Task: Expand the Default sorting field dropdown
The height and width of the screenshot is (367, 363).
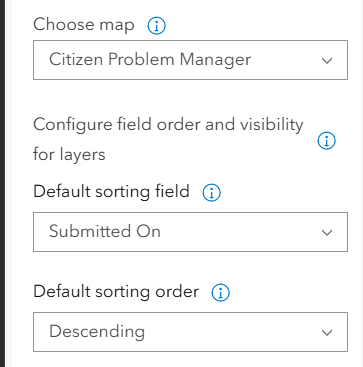Action: 190,232
